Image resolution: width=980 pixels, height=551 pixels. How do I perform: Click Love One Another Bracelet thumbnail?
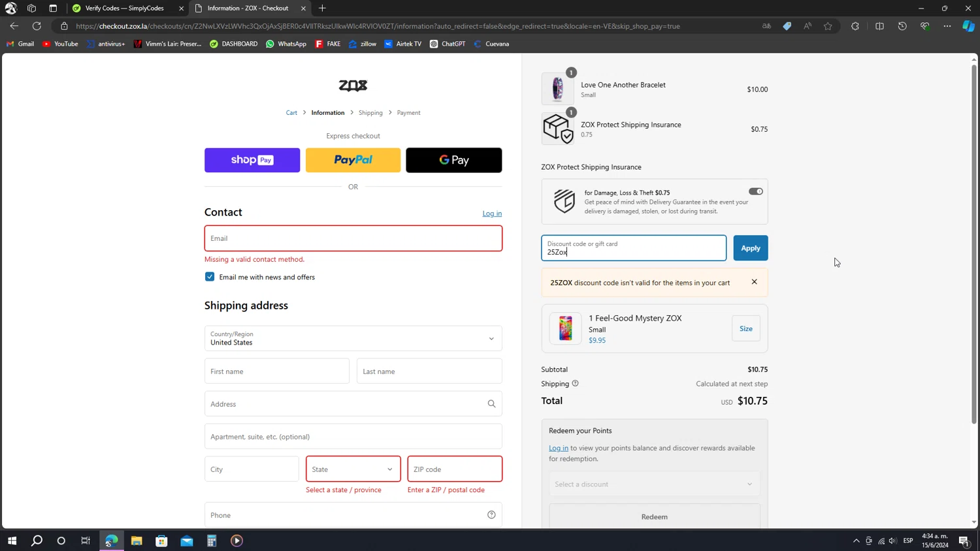pyautogui.click(x=557, y=89)
